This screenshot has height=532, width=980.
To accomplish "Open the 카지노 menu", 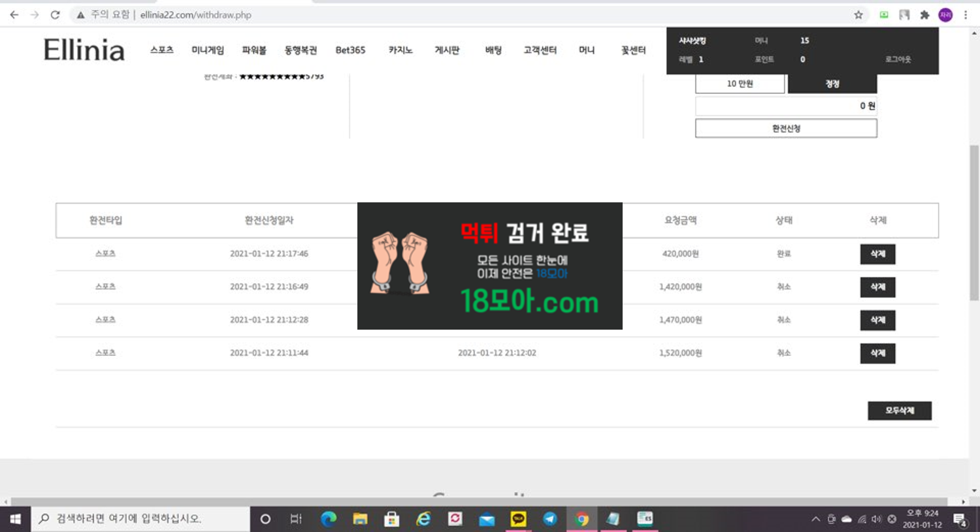I will (x=400, y=50).
